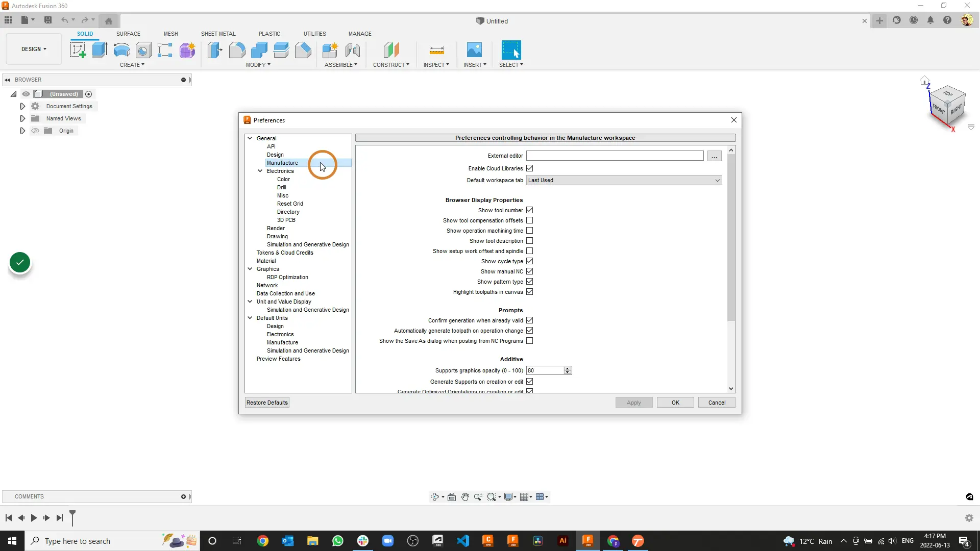Click OK in Preferences dialog
Image resolution: width=980 pixels, height=551 pixels.
point(675,403)
